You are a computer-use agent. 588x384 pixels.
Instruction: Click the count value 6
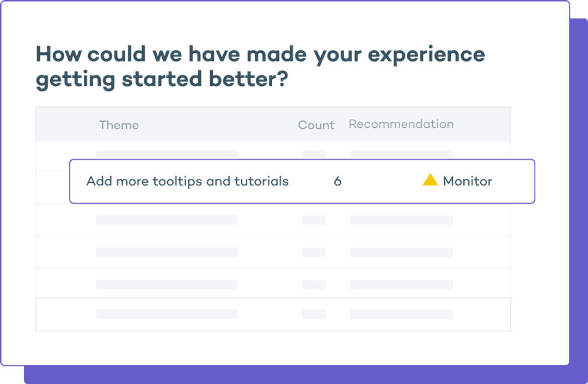(x=338, y=181)
